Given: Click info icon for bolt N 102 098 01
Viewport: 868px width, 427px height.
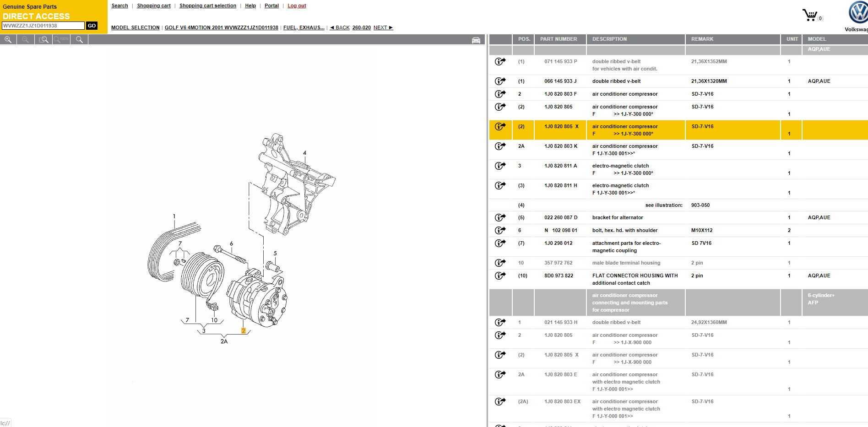Looking at the screenshot, I should (x=500, y=230).
